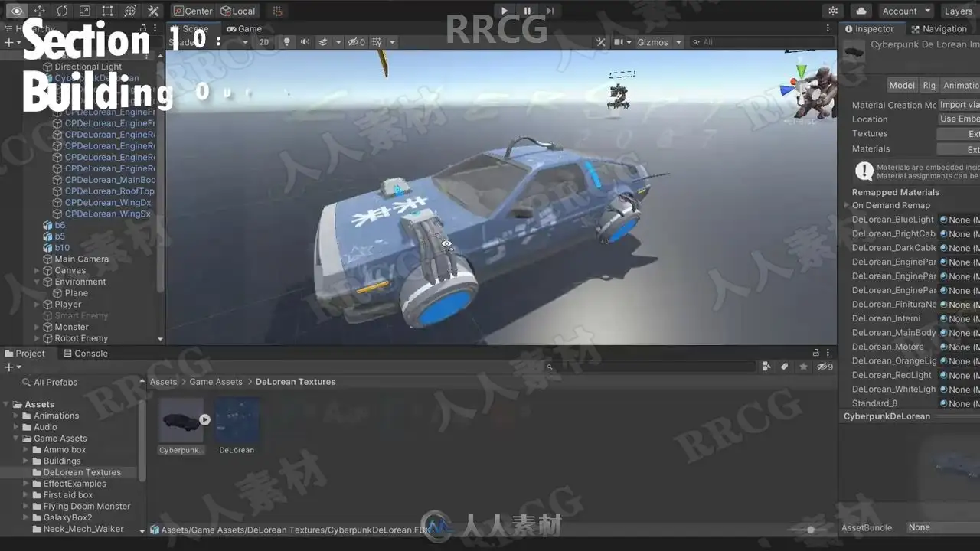
Task: Select the Transform tool
Action: point(130,11)
